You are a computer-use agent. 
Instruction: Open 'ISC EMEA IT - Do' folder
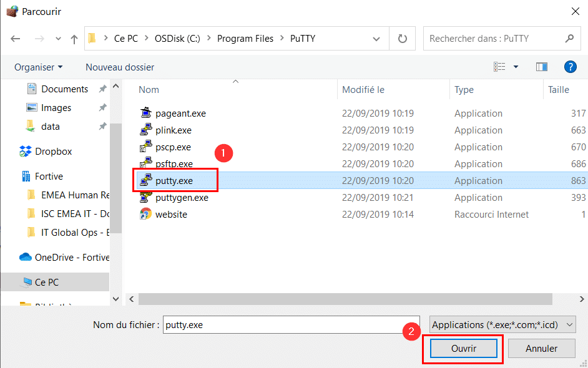pos(75,213)
